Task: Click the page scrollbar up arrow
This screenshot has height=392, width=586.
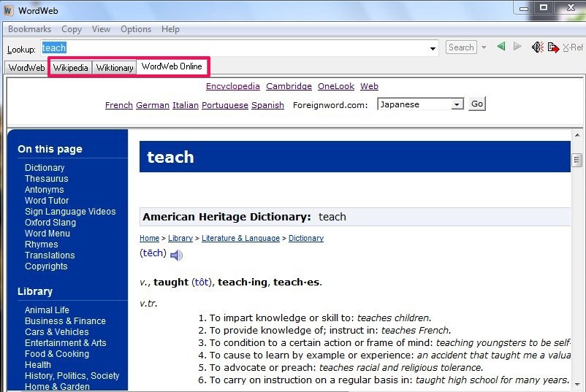Action: 577,135
